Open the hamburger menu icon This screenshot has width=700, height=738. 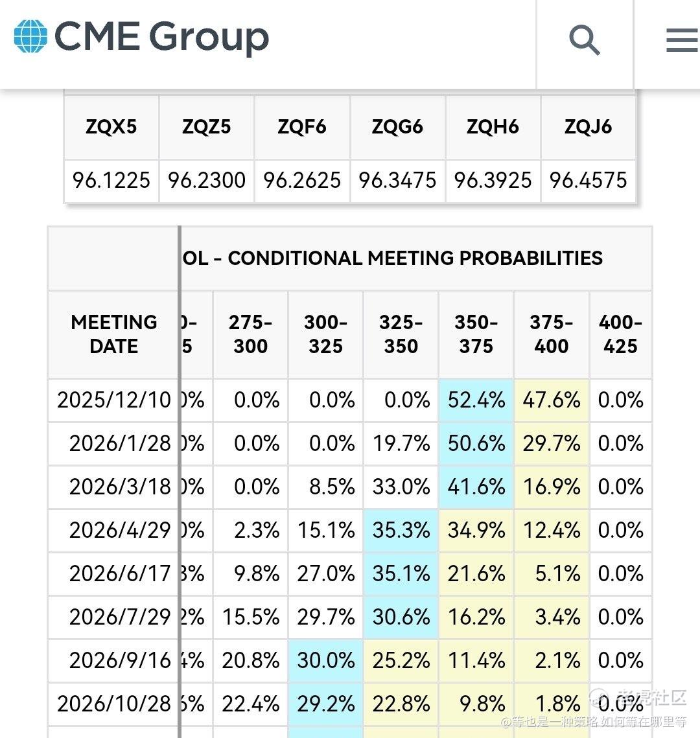681,41
